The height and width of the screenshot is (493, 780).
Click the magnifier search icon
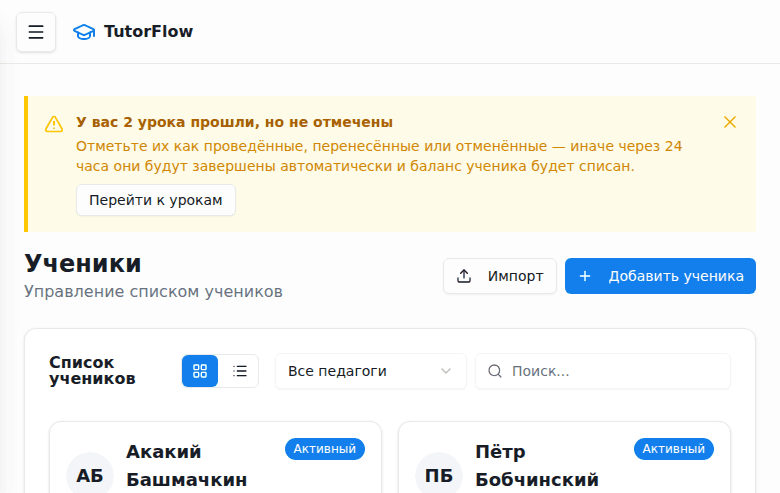tap(495, 371)
